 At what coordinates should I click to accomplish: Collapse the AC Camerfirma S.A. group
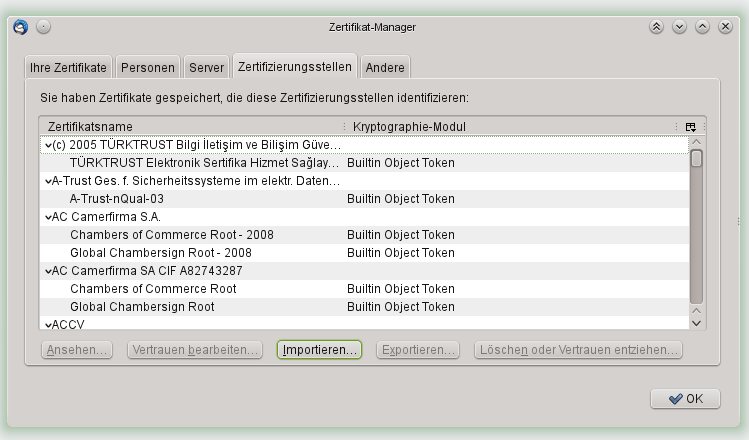tap(46, 217)
